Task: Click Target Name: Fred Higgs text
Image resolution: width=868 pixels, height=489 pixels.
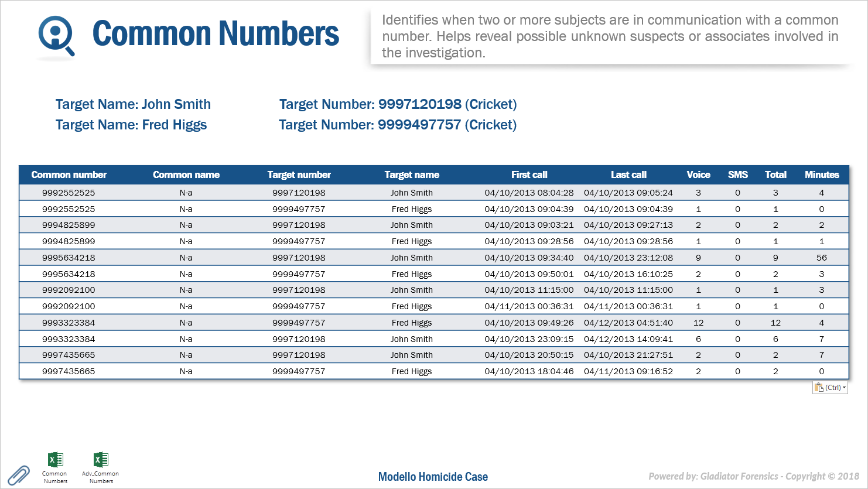Action: pyautogui.click(x=131, y=125)
